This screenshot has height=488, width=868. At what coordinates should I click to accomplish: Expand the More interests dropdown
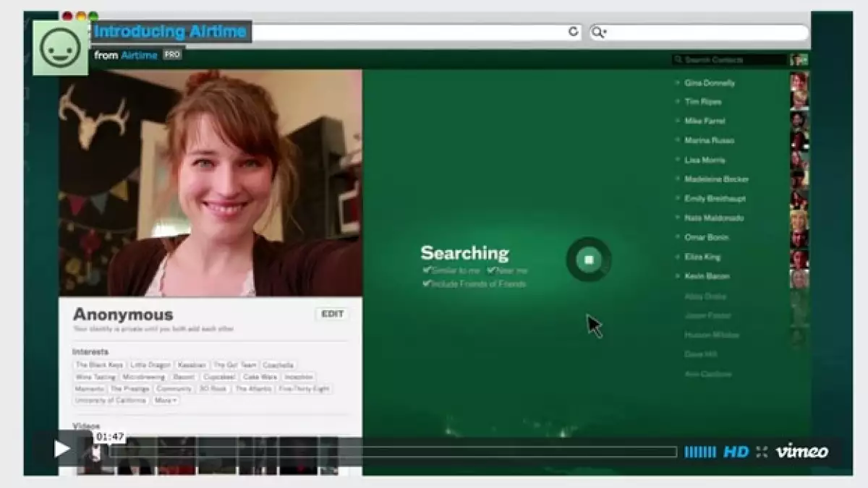point(166,401)
